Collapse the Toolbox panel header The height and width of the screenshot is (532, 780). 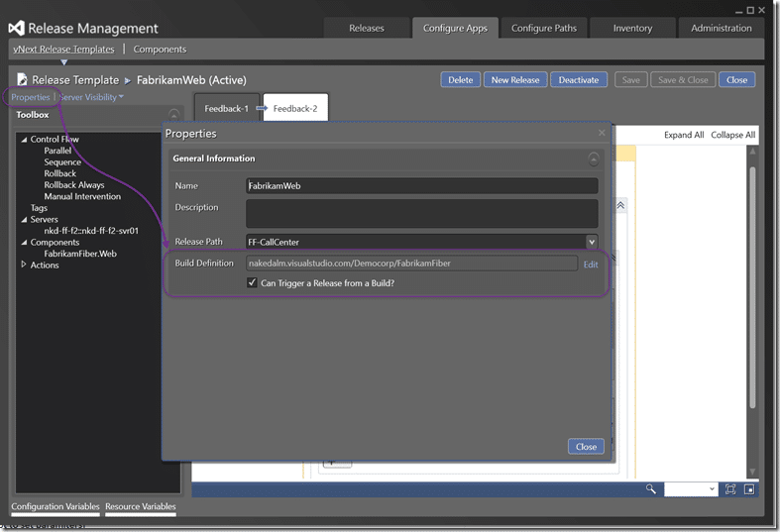[173, 114]
